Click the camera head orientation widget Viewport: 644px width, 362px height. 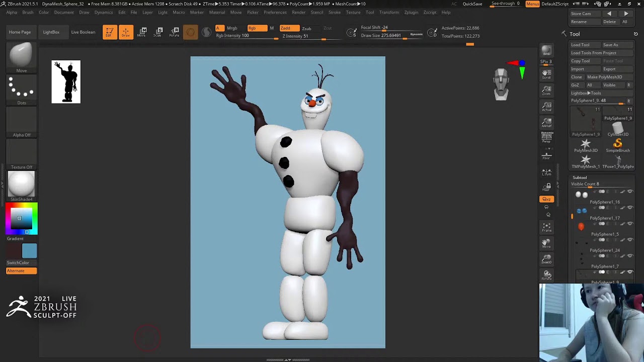(501, 84)
